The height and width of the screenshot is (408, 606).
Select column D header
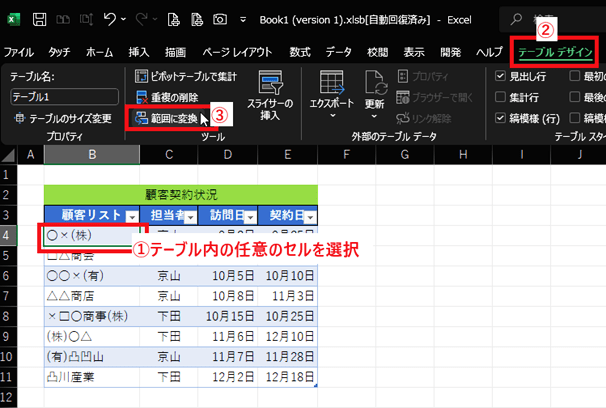pyautogui.click(x=228, y=154)
